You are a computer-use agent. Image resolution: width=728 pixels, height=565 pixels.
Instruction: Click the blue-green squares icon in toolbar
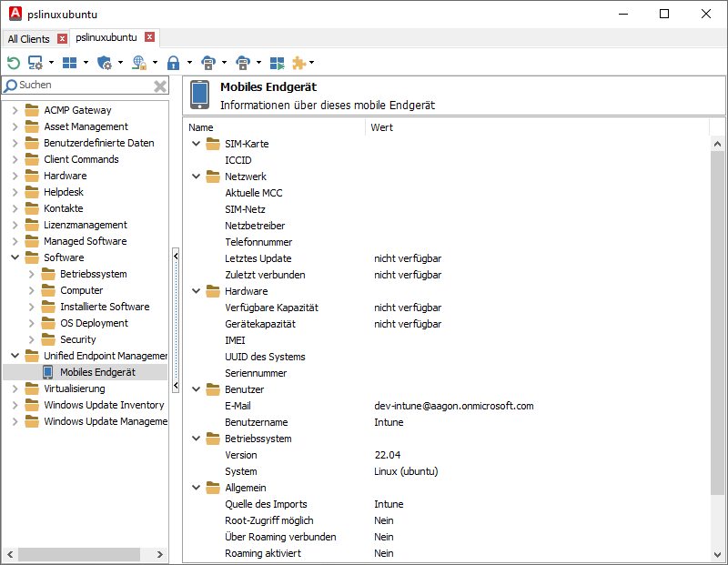coord(278,62)
